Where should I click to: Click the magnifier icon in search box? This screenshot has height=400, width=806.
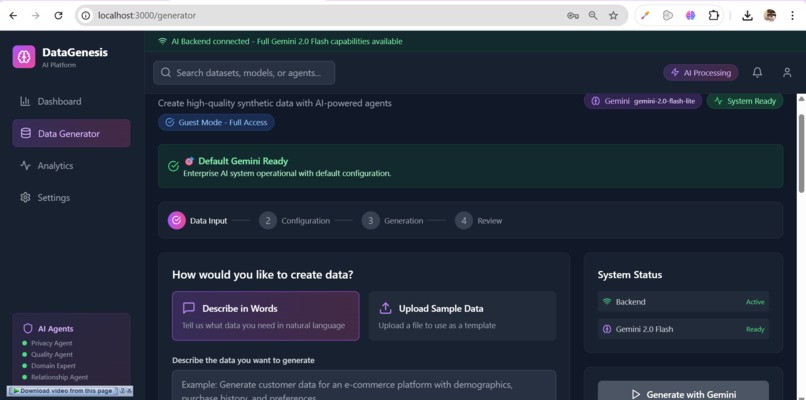(166, 72)
